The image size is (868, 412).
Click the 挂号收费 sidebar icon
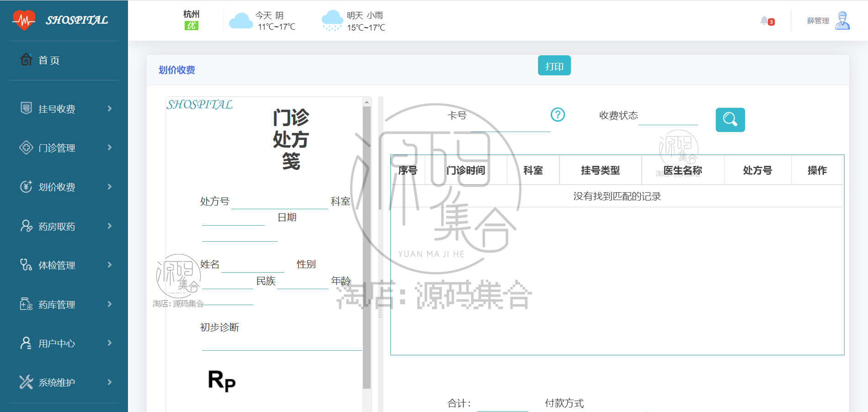pos(26,108)
